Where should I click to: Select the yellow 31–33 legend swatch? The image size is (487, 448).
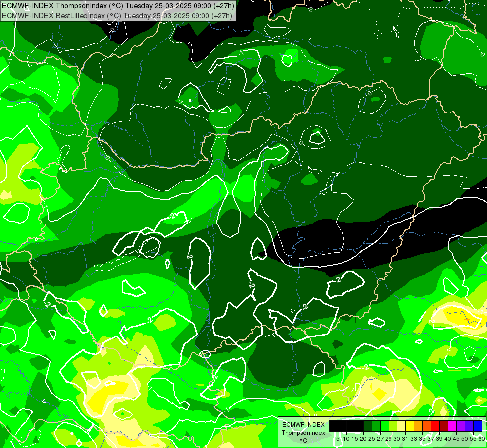point(410,426)
